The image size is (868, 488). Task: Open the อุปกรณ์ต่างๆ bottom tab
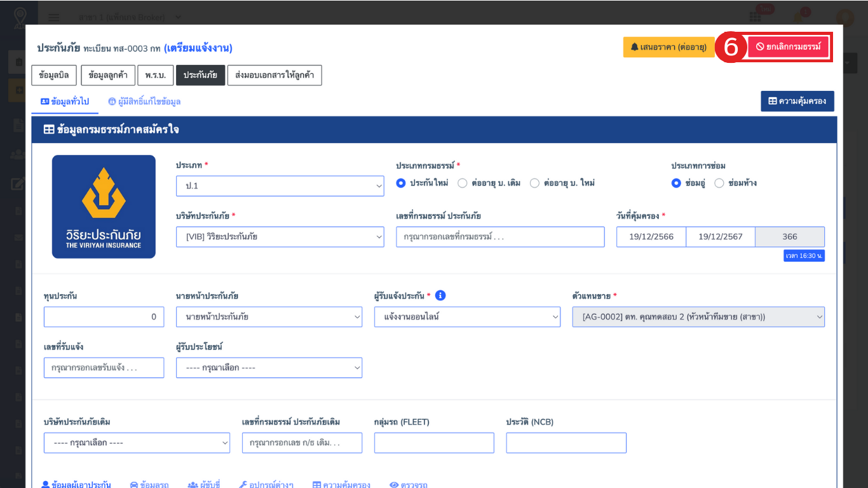(x=266, y=484)
